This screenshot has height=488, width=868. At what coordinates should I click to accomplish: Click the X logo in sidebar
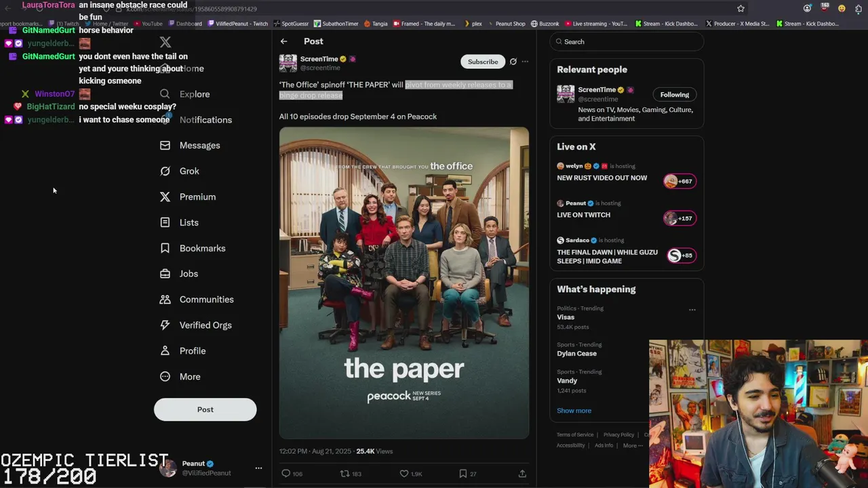(x=165, y=42)
